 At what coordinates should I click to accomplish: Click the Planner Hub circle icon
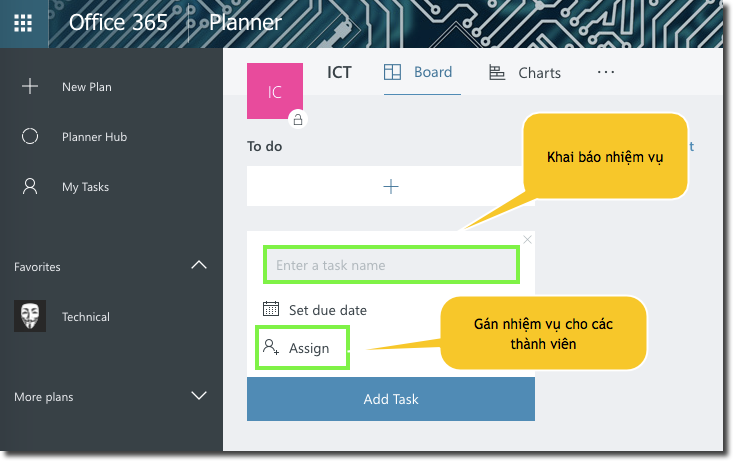coord(30,137)
